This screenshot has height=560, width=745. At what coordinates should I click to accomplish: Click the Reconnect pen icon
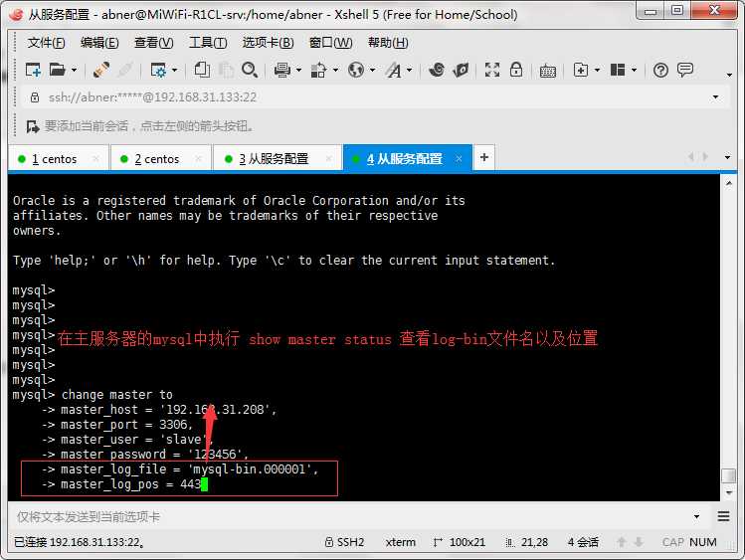(x=101, y=71)
